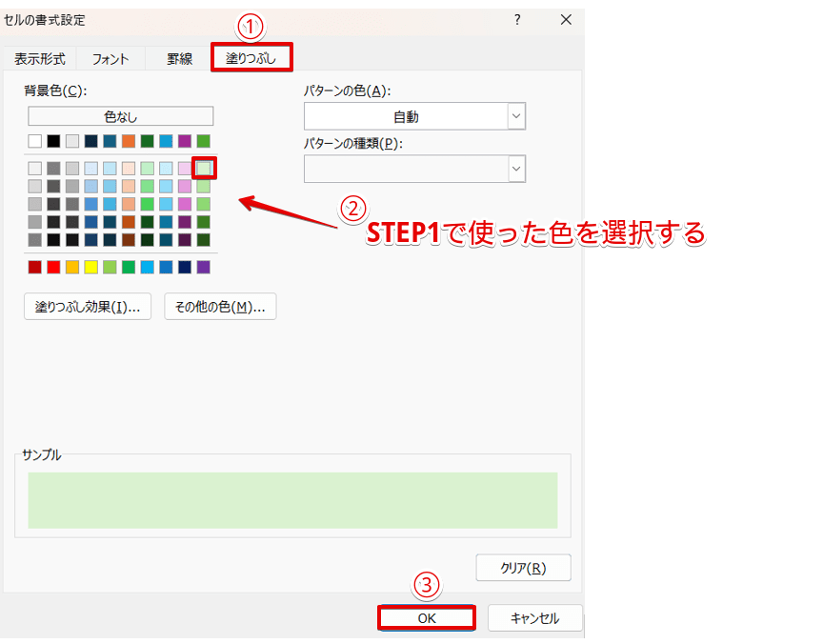Viewport: 823px width, 644px height.
Task: Select the 塗りつぶし tab
Action: tap(251, 58)
